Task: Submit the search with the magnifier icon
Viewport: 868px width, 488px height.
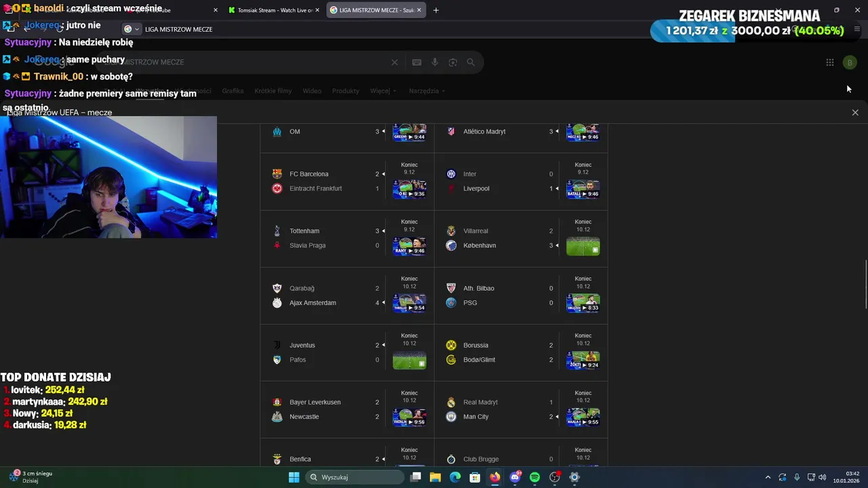Action: pyautogui.click(x=471, y=62)
